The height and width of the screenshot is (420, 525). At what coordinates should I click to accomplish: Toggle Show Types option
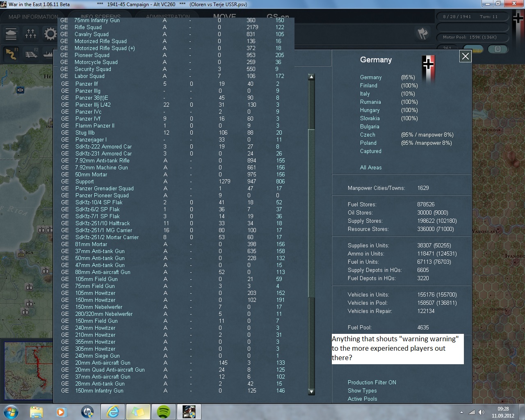[x=362, y=390]
